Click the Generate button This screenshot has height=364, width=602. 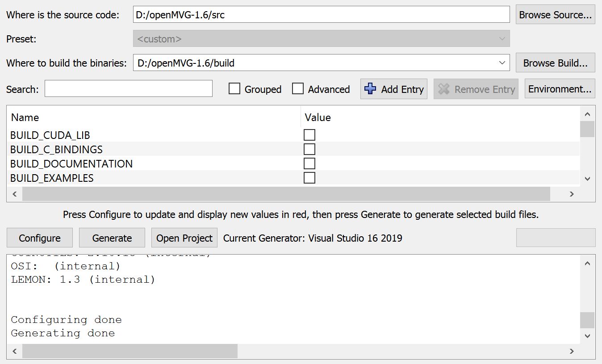click(x=112, y=238)
